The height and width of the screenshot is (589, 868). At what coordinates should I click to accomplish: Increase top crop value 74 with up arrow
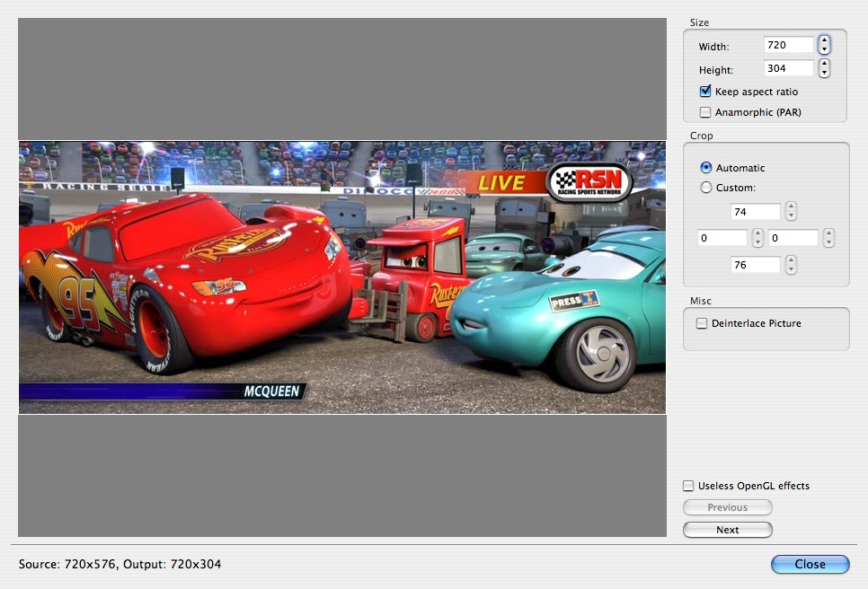pyautogui.click(x=791, y=207)
